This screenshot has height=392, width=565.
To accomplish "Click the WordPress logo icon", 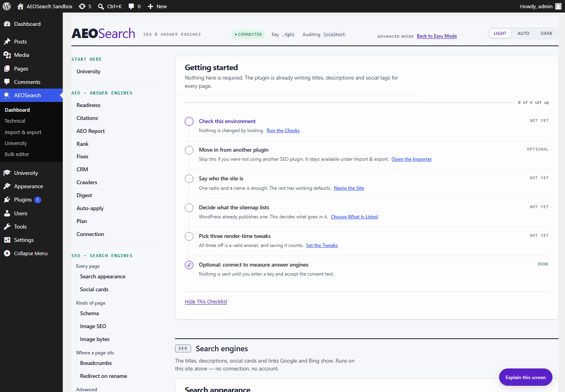I will 7,6.
